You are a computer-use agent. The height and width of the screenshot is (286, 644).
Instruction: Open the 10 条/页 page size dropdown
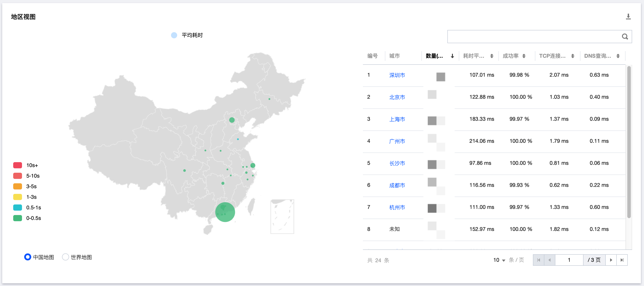tap(499, 260)
